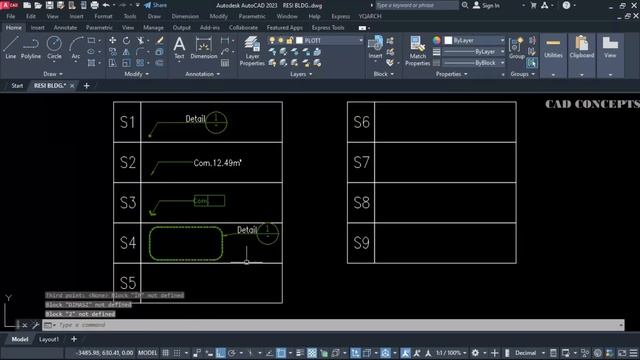Viewport: 640px width, 360px height.
Task: Click the Sign In button
Action: click(486, 5)
